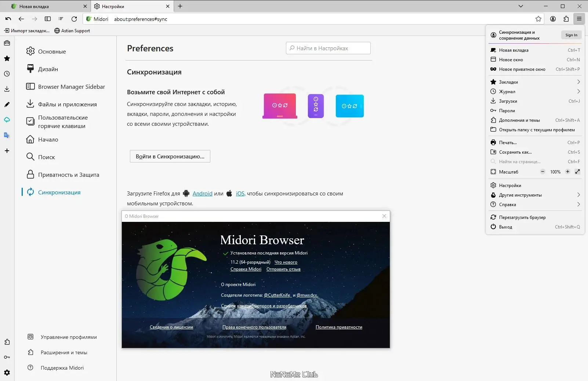Choose Перезагрузить браузер menu item
Screen dimensions: 588x381
point(535,217)
